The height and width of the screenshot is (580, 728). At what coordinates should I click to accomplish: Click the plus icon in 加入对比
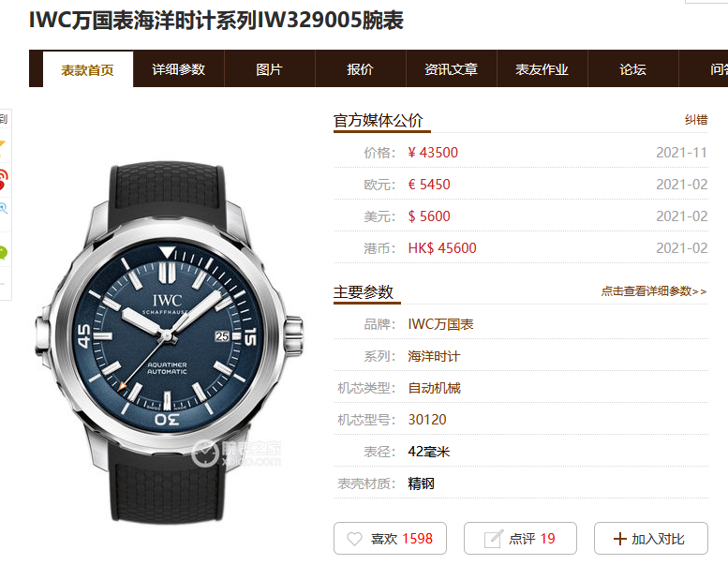pos(620,539)
